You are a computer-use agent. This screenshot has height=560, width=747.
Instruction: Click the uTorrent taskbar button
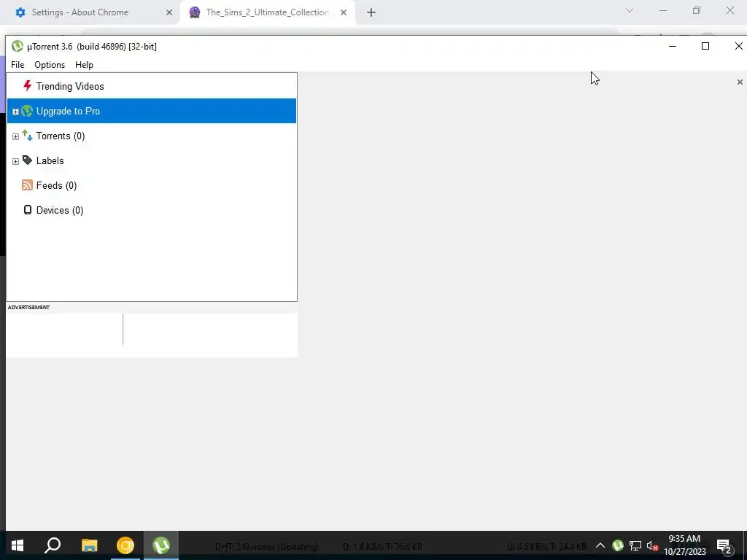[161, 545]
